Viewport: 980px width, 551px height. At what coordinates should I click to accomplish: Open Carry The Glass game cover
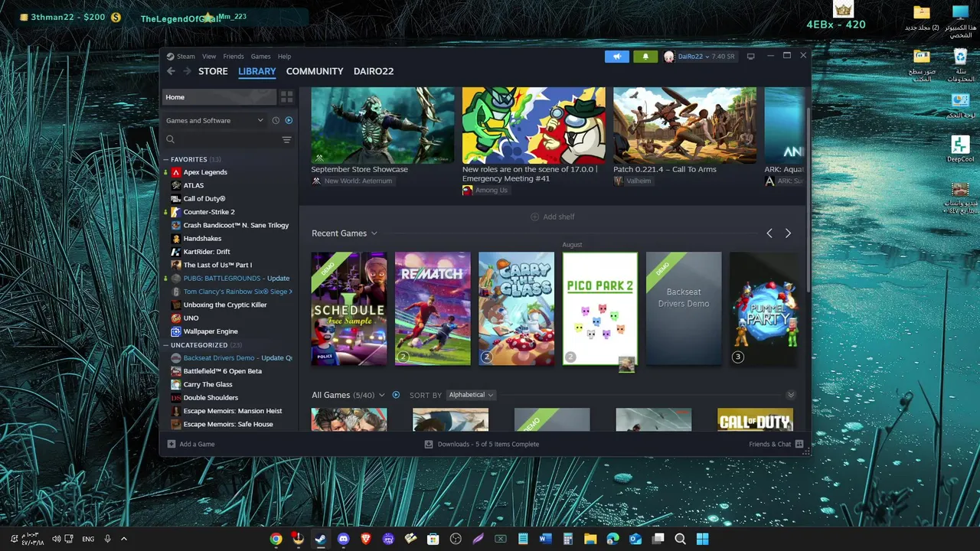tap(516, 308)
